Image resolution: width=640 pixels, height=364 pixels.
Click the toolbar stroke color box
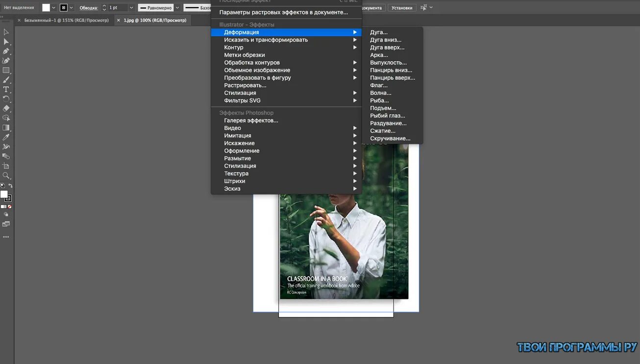coord(9,198)
